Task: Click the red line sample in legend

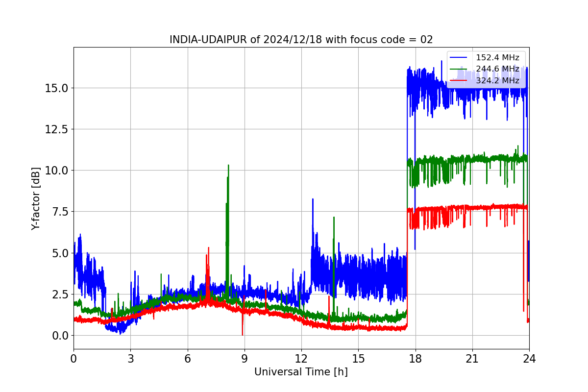Action: [x=459, y=80]
